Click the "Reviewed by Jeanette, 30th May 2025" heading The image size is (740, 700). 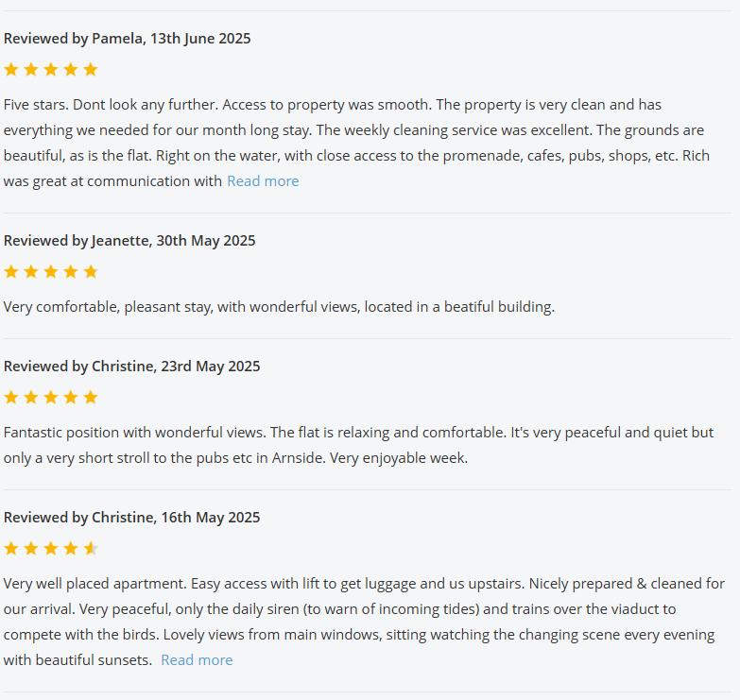(x=129, y=241)
